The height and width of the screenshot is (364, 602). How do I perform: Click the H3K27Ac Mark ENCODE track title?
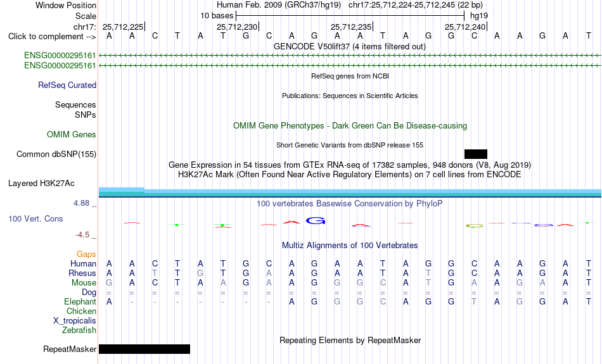(x=350, y=175)
